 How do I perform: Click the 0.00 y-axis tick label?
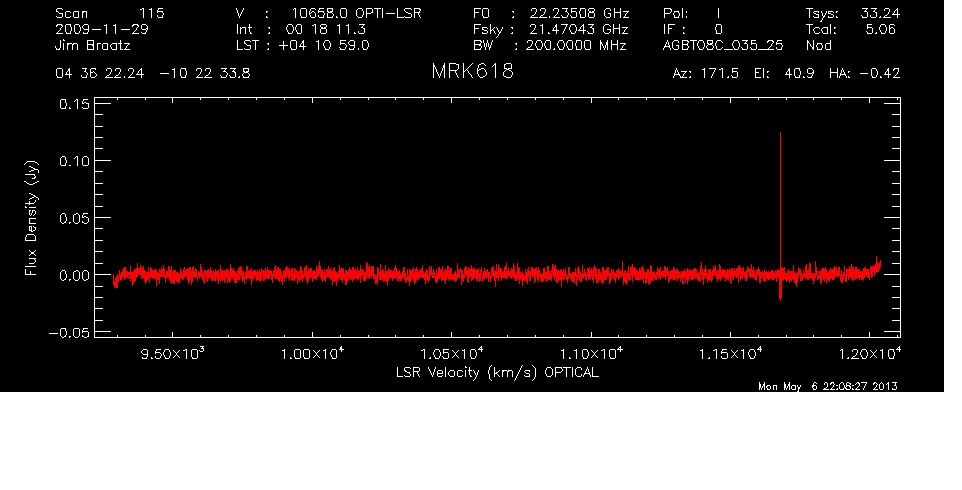[74, 275]
